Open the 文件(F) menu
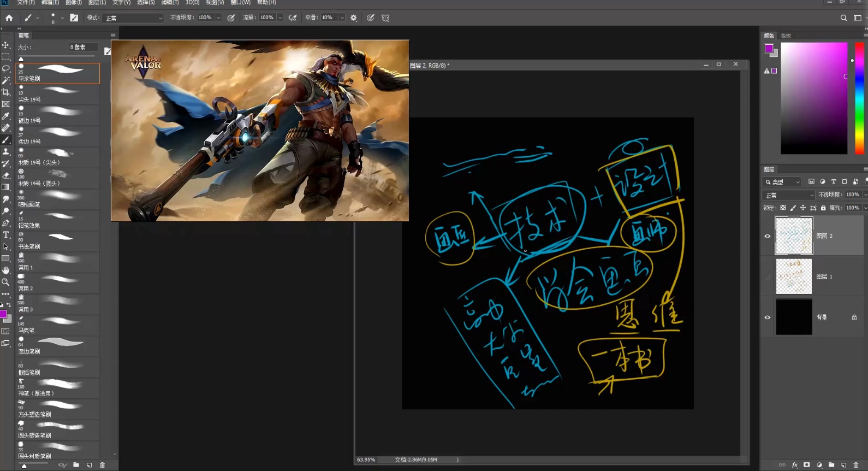This screenshot has height=471, width=868. [x=26, y=3]
